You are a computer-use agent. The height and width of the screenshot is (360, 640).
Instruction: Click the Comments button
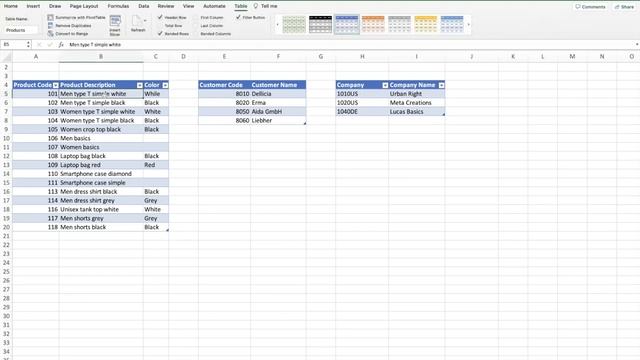pyautogui.click(x=590, y=7)
